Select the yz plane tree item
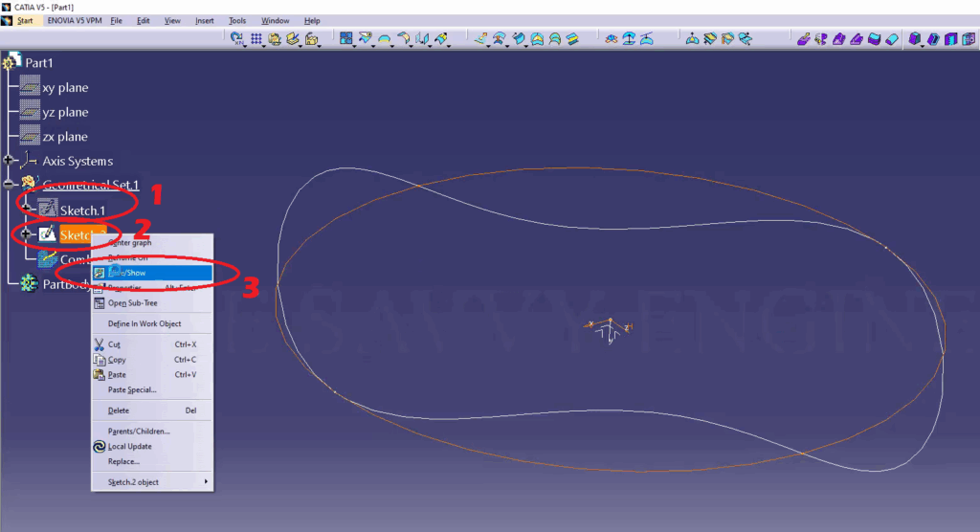This screenshot has width=980, height=532. coord(65,112)
